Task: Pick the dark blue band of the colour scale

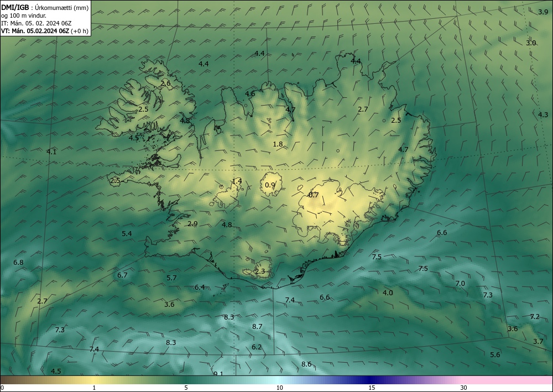Action: tap(369, 380)
